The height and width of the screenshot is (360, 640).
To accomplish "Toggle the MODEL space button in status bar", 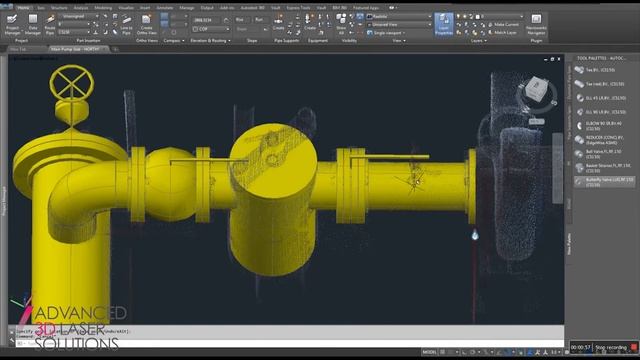I will (429, 352).
